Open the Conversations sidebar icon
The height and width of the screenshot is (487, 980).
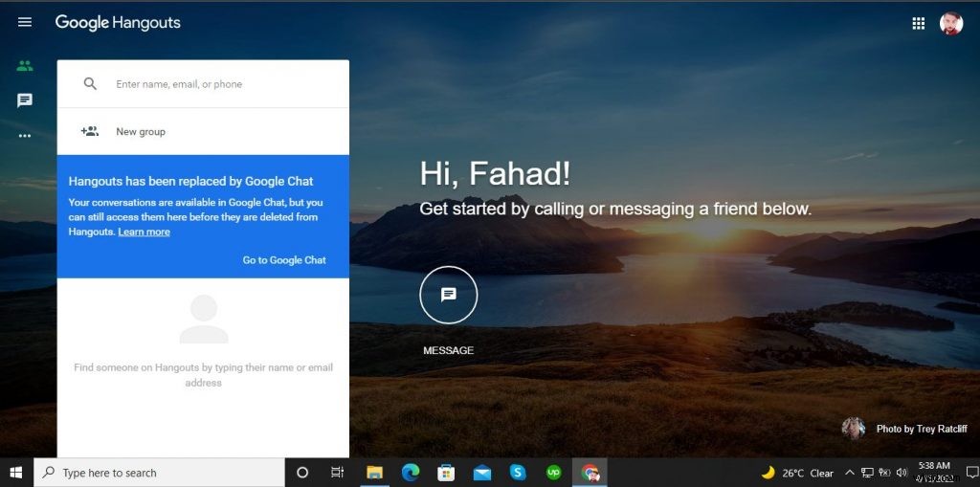pyautogui.click(x=25, y=100)
